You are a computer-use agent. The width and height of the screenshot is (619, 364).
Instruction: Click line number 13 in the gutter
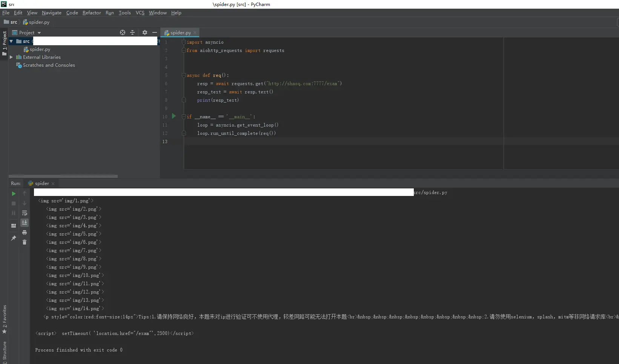point(165,142)
